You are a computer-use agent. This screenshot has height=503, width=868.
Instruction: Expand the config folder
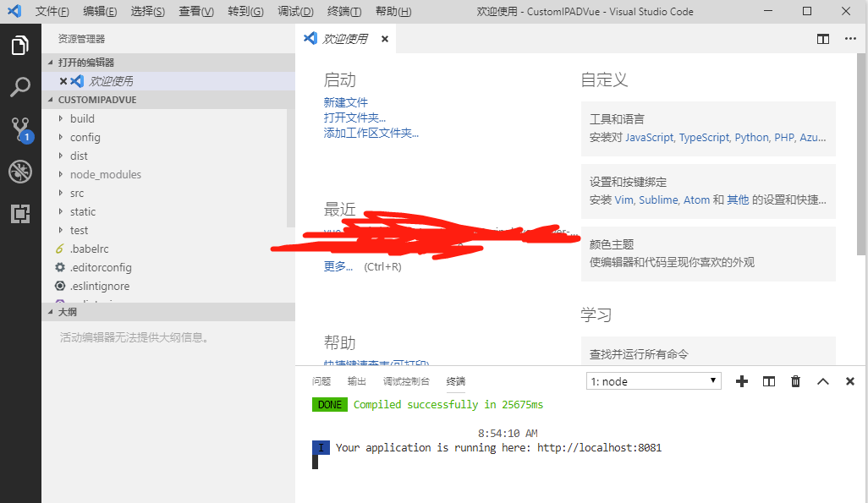(x=61, y=137)
